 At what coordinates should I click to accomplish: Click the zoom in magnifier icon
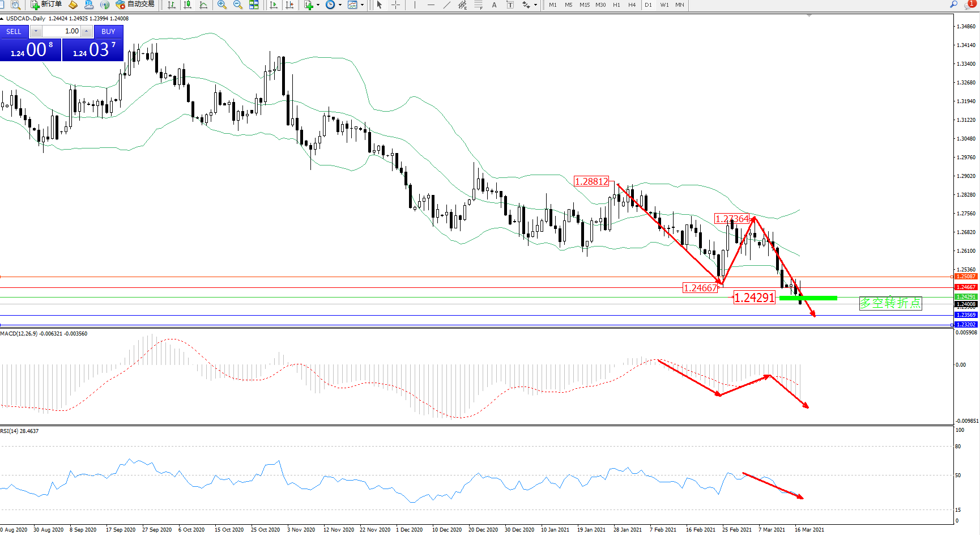(222, 5)
